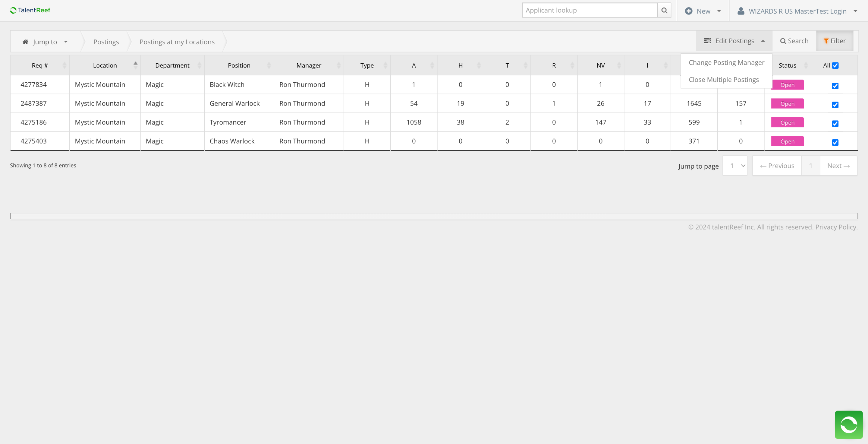The width and height of the screenshot is (868, 444).
Task: Click the home icon in breadcrumb
Action: (x=25, y=42)
